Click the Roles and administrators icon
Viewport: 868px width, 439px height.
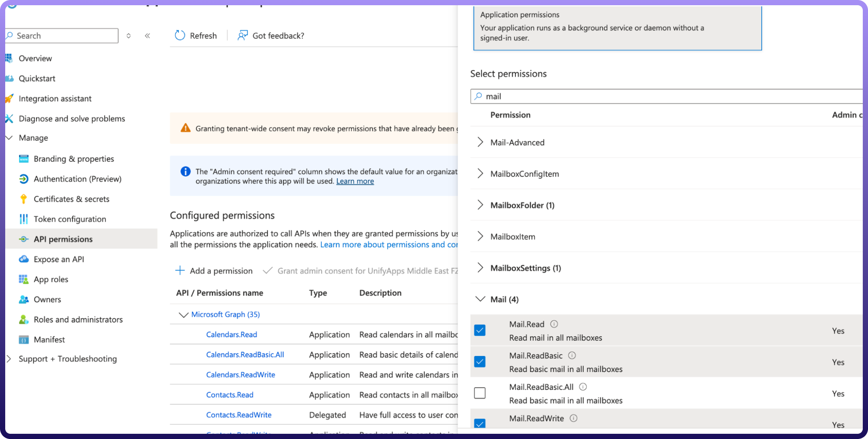(x=24, y=319)
